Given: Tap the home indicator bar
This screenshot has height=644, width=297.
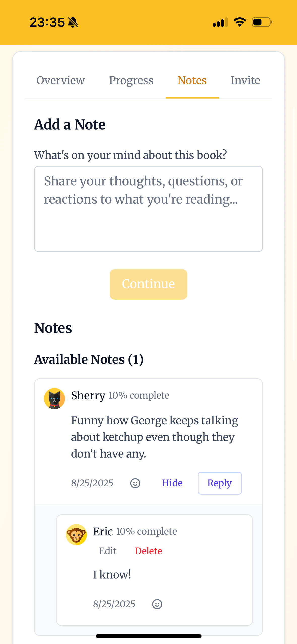Looking at the screenshot, I should (148, 636).
